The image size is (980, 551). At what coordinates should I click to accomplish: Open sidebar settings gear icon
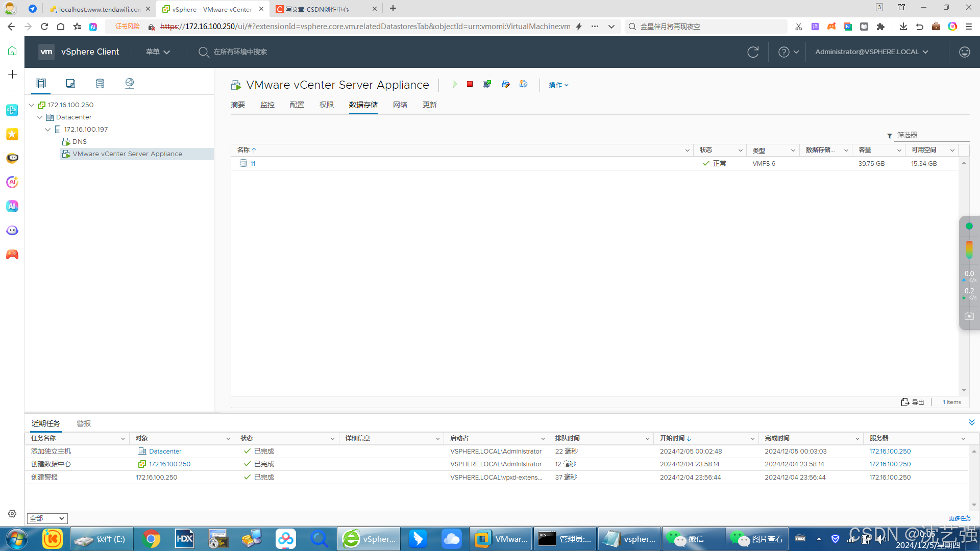click(12, 514)
